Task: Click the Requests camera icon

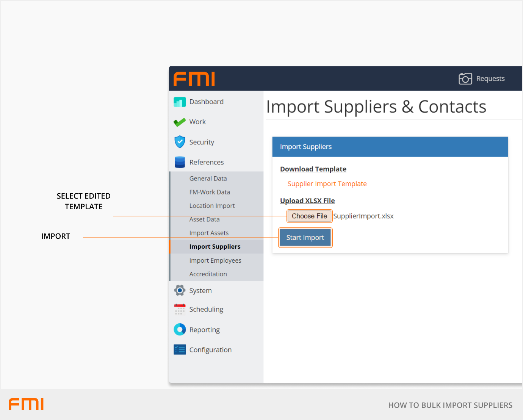Action: click(x=465, y=78)
